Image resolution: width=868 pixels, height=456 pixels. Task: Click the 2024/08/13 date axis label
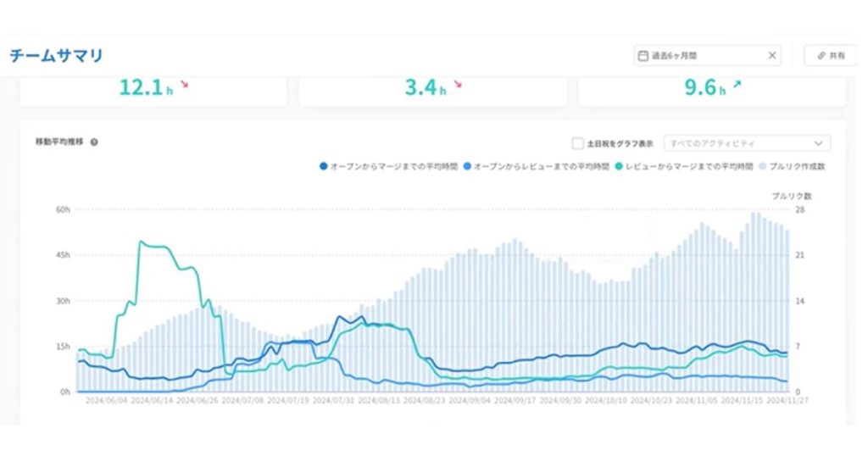pos(379,400)
